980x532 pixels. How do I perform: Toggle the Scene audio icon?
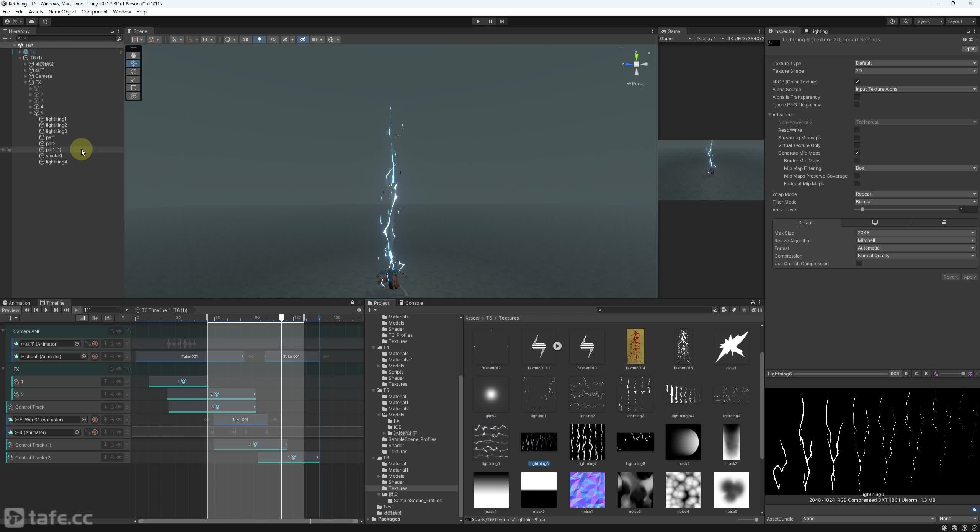273,39
